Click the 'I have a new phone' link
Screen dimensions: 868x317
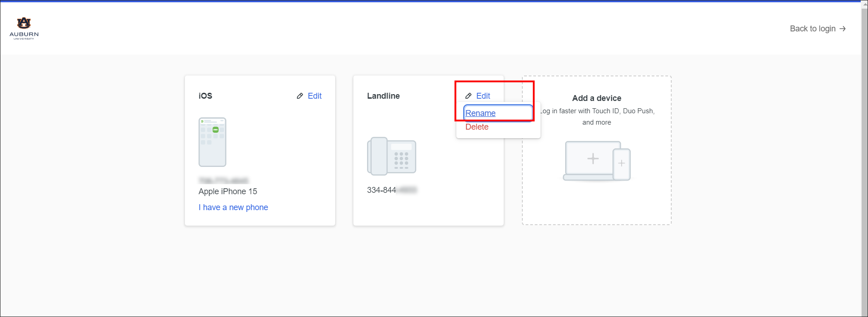(x=233, y=207)
